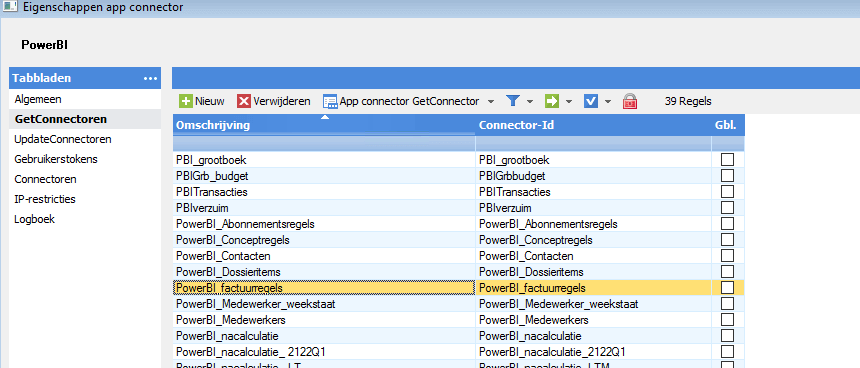
Task: Tick Gbl. checkbox for PowerBI_Medewerkers
Action: pos(727,319)
